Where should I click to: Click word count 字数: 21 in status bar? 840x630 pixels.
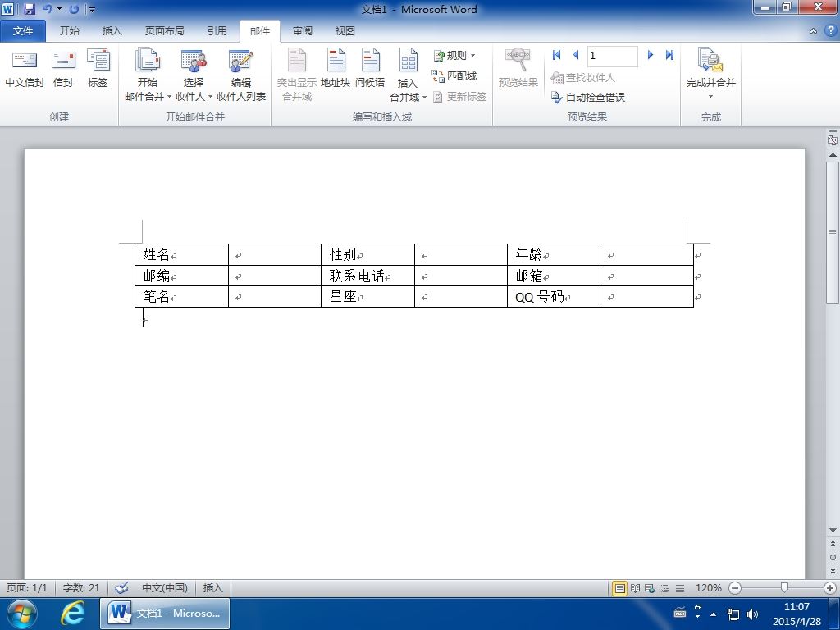pyautogui.click(x=81, y=587)
